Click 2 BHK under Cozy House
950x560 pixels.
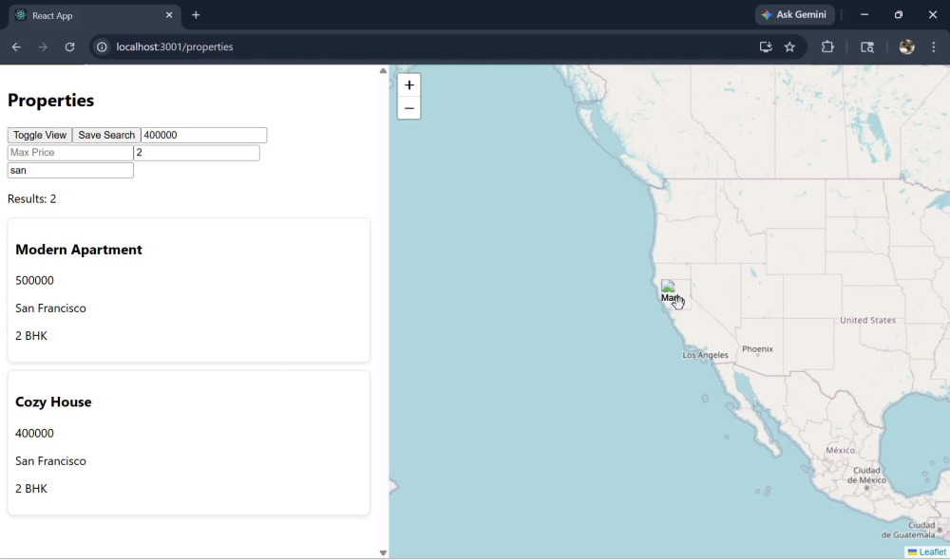[31, 488]
